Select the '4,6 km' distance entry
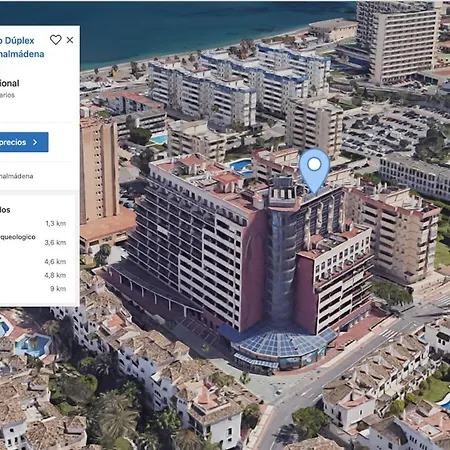This screenshot has height=450, width=450. click(x=55, y=262)
